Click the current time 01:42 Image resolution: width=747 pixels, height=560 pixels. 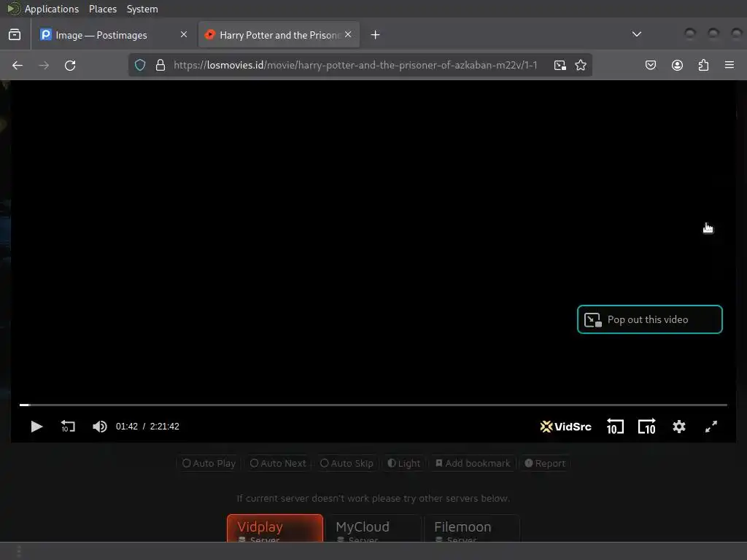[x=127, y=426]
